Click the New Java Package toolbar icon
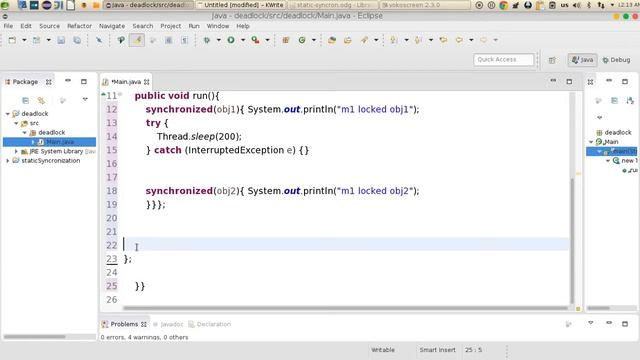The height and width of the screenshot is (360, 640). [x=286, y=40]
